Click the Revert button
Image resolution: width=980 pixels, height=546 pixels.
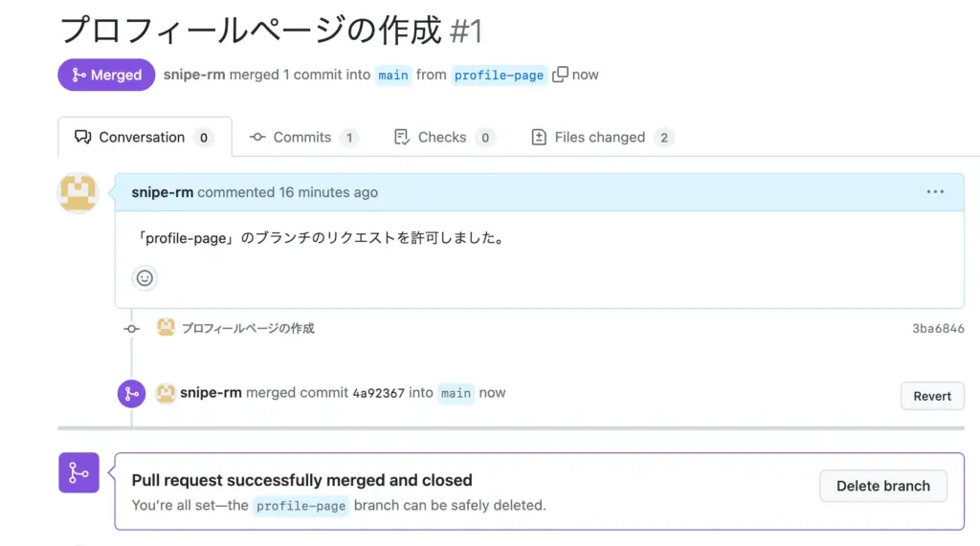tap(932, 396)
